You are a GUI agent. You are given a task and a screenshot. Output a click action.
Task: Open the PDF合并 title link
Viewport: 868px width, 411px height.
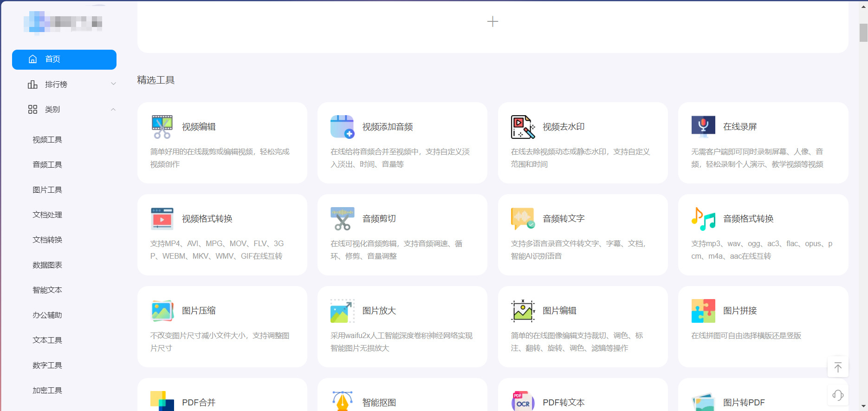[x=199, y=403]
